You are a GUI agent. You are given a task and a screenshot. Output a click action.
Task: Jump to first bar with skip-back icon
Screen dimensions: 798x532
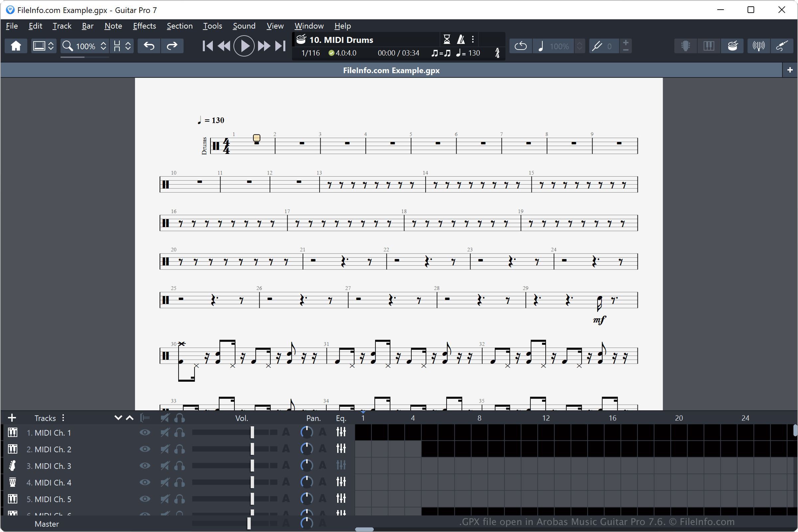207,46
